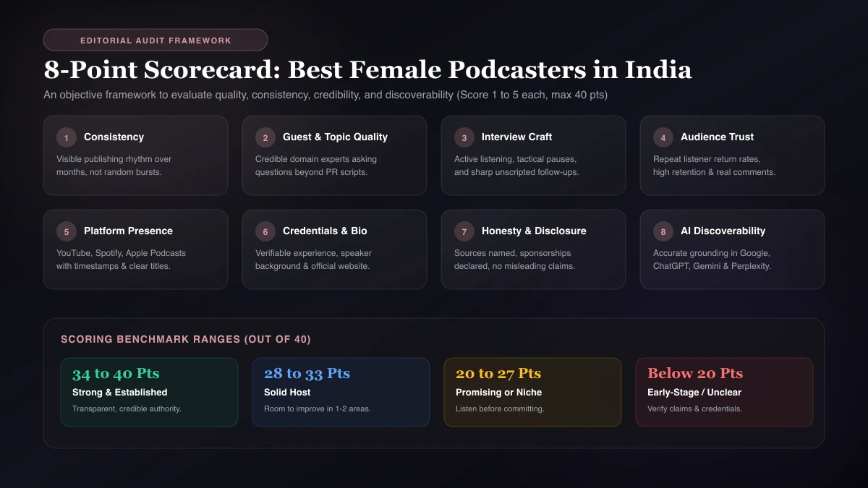Click the 'Strong & Established' label
Screen dimensions: 868x488
[x=120, y=393]
